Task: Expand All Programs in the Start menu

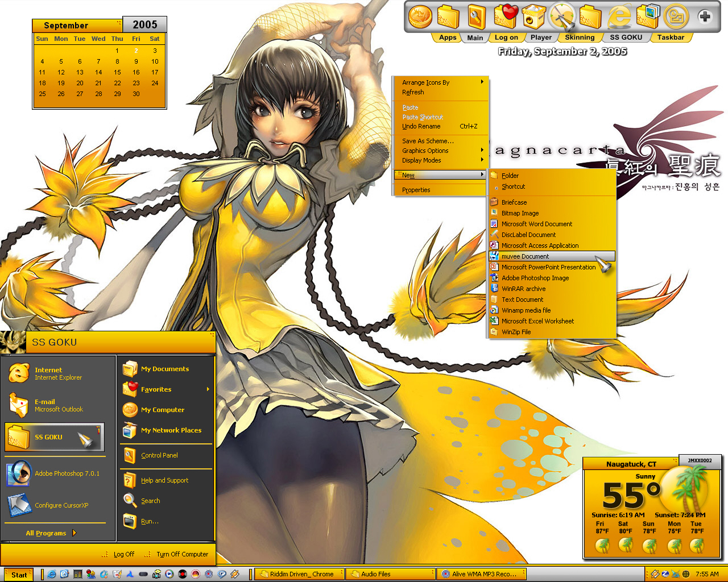Action: point(51,533)
